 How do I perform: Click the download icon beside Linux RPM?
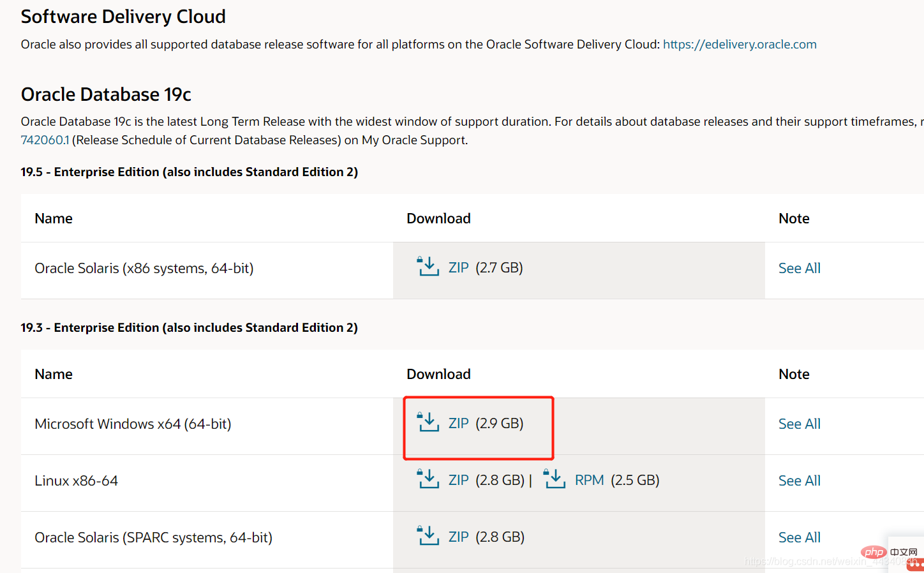[x=555, y=479]
